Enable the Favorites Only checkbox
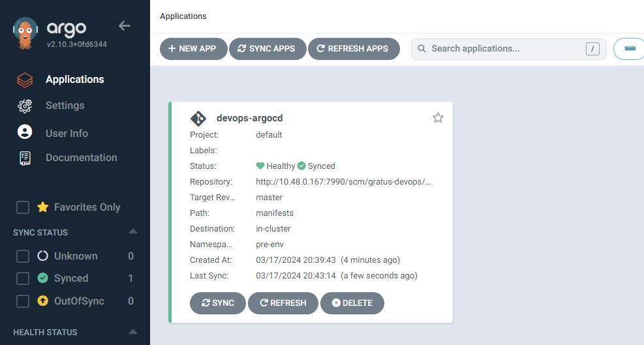This screenshot has height=345, width=644. click(x=23, y=207)
